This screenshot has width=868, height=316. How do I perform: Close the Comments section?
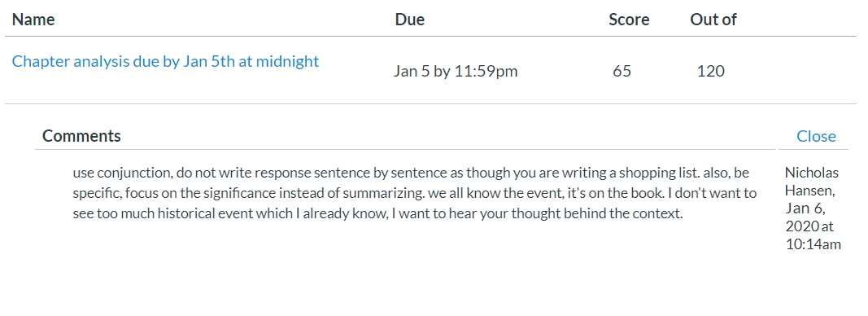coord(816,136)
